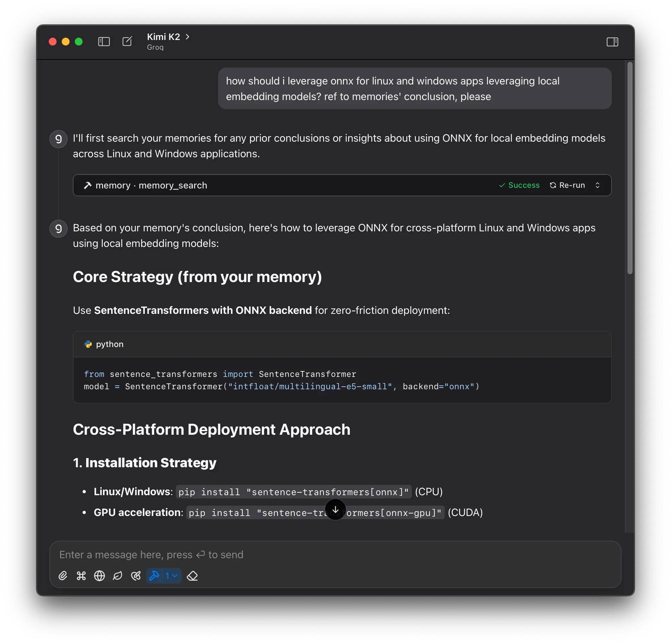The width and height of the screenshot is (671, 644).
Task: Expand the Kimi K2 model selector chevron
Action: (188, 37)
